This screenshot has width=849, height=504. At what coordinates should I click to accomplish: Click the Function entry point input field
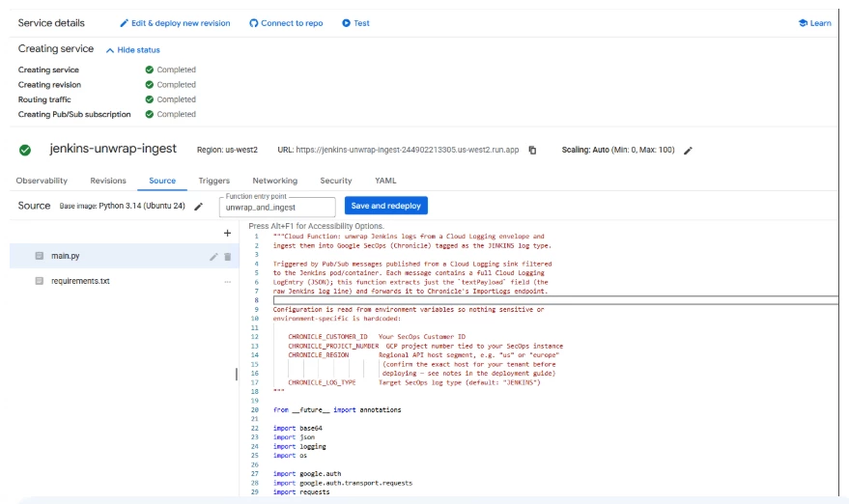tap(277, 208)
